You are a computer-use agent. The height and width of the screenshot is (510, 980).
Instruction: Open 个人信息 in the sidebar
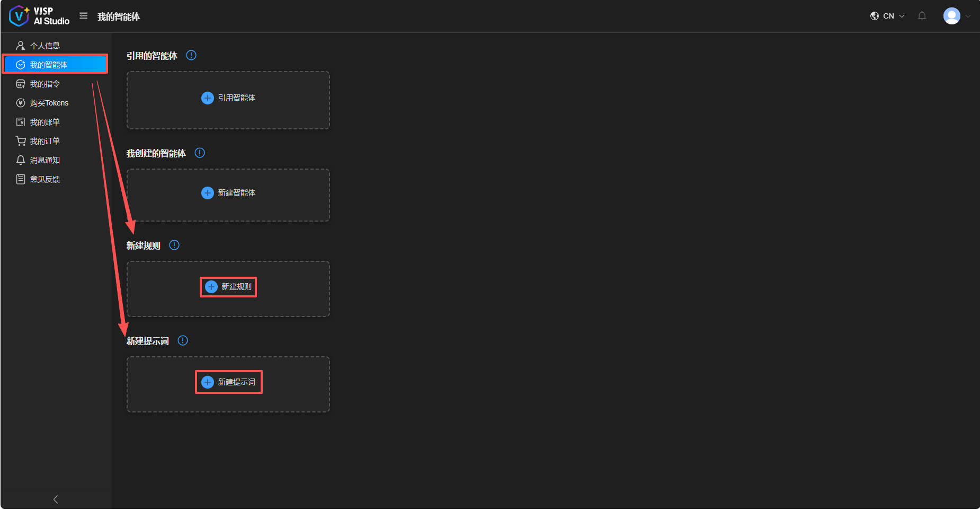coord(45,46)
